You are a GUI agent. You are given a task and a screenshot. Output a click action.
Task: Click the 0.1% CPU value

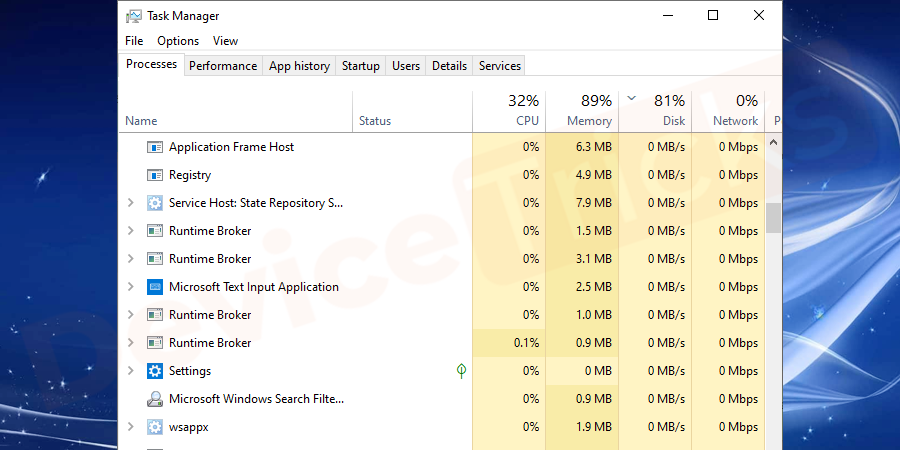526,343
